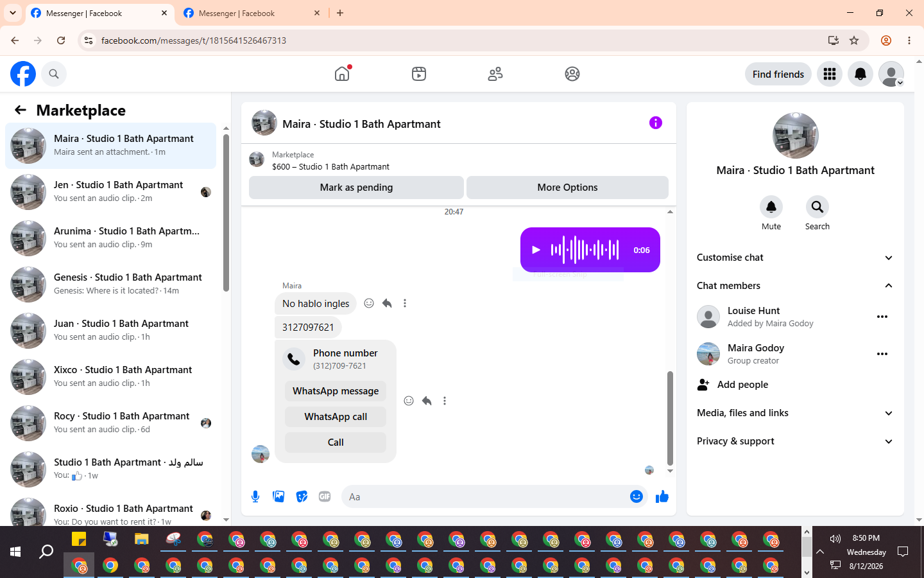This screenshot has height=578, width=924.
Task: Open the Reels video icon
Action: (x=419, y=74)
